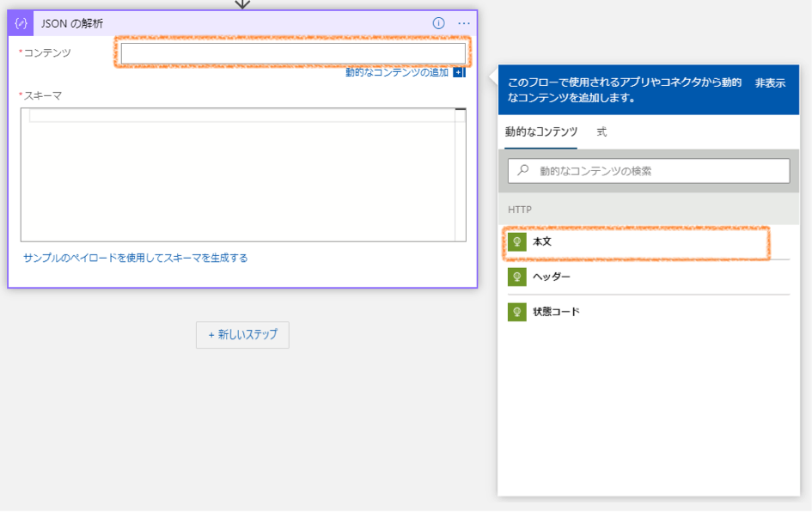Switch to the 式 tab

pyautogui.click(x=601, y=132)
